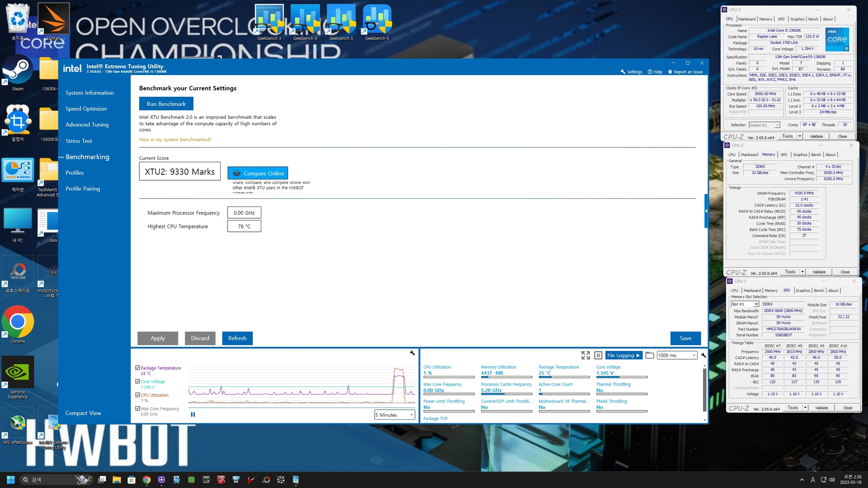This screenshot has width=868, height=488.
Task: Click Compare Online button
Action: click(258, 173)
